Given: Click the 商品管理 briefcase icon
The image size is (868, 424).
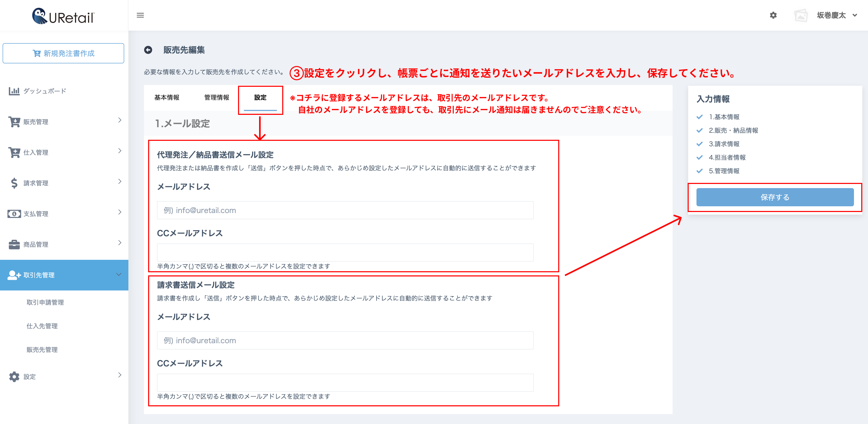Looking at the screenshot, I should point(14,244).
